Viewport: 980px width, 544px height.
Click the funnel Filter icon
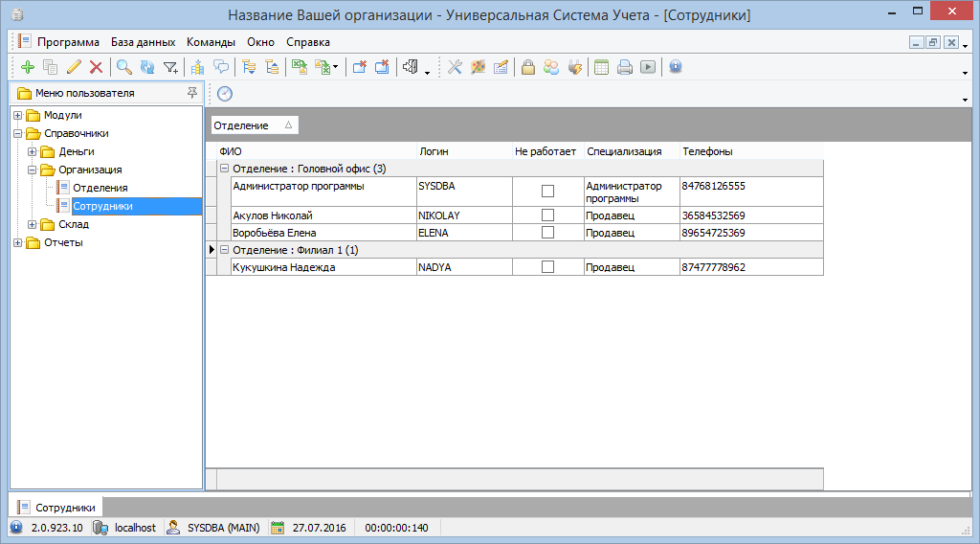tap(170, 67)
